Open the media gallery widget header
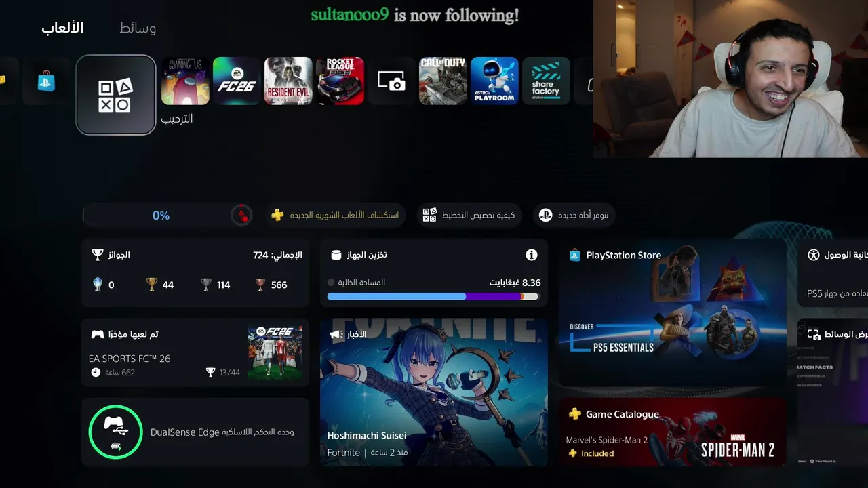 click(837, 334)
